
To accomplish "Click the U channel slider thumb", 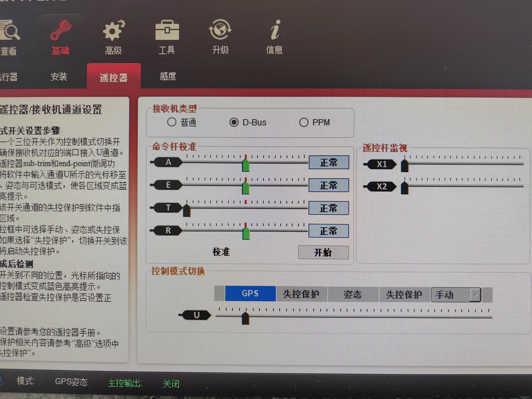I will tap(245, 318).
